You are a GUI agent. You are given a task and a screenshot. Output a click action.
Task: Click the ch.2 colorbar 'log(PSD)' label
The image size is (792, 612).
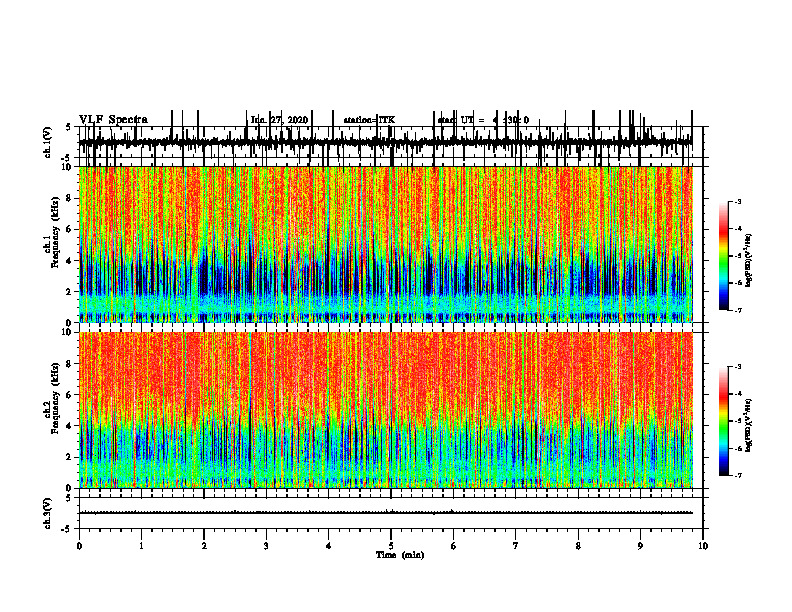tap(749, 425)
